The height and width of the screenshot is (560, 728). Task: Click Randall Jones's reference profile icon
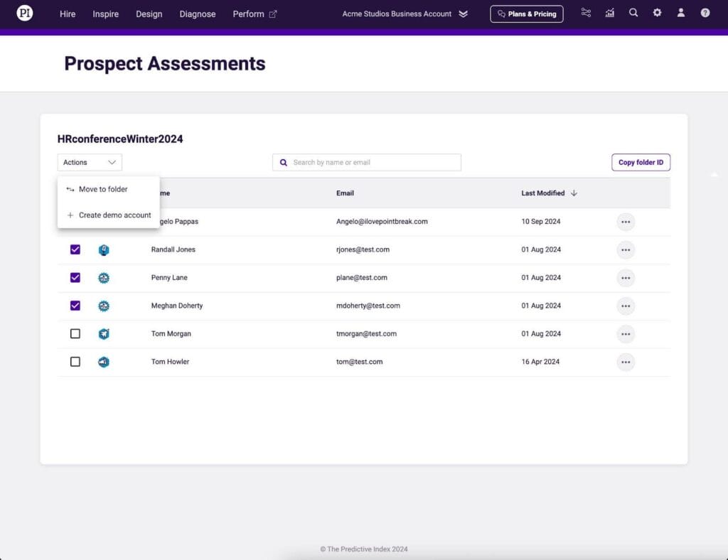104,249
